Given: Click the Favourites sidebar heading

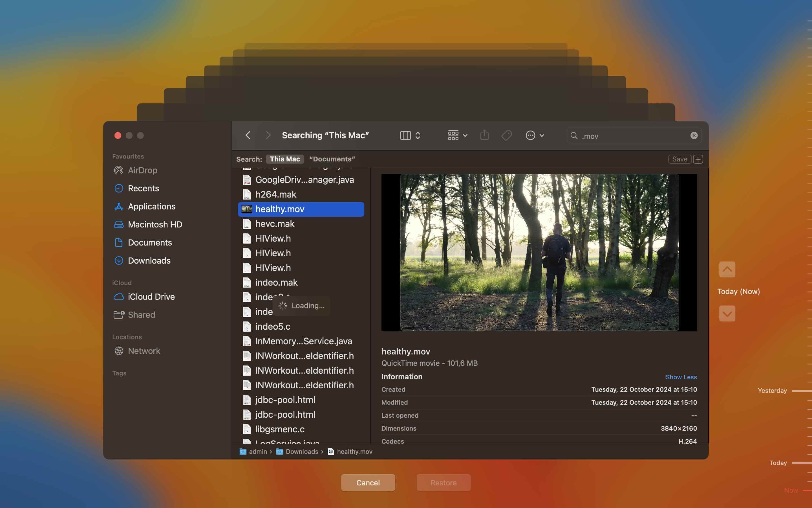Looking at the screenshot, I should (x=128, y=157).
